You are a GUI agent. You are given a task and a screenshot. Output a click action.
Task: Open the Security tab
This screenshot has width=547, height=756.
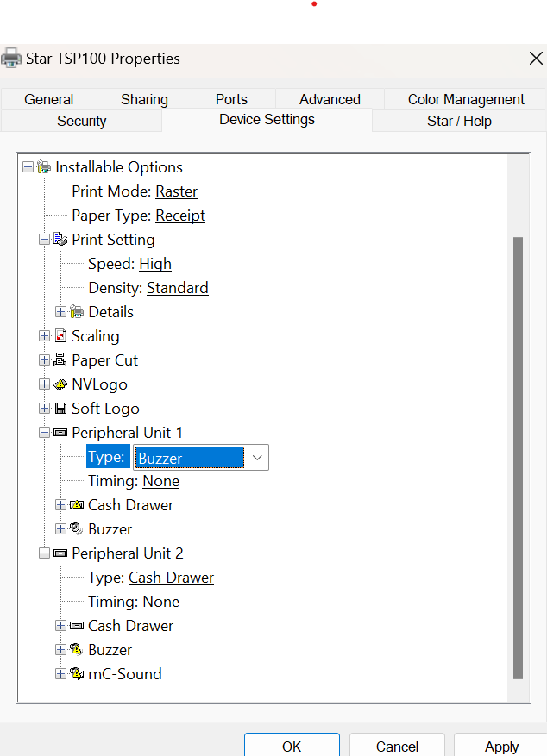pyautogui.click(x=81, y=121)
